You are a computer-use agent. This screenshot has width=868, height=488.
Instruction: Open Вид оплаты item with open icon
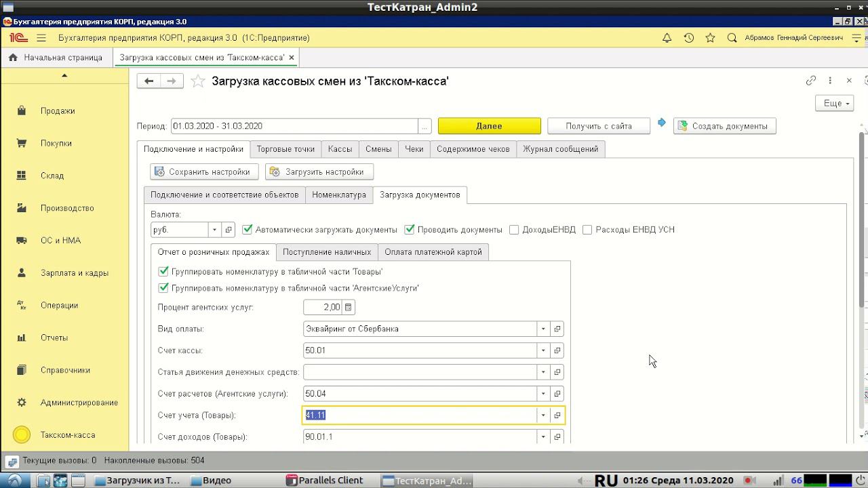[x=557, y=329]
